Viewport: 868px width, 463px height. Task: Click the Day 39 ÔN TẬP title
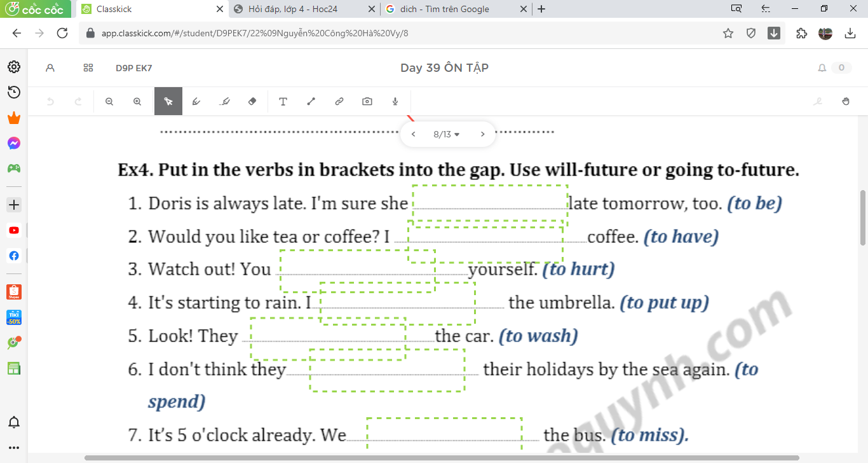click(444, 68)
